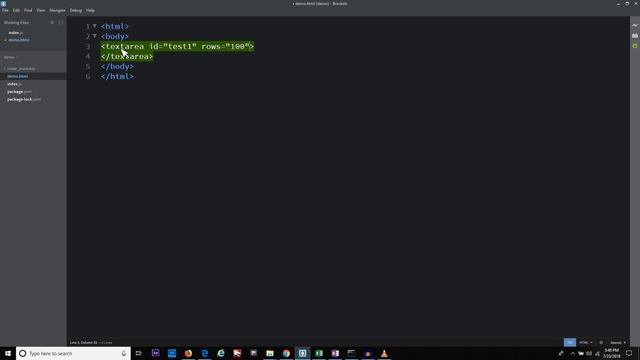
Task: Open the command prompt taskbar icon
Action: coord(351,353)
